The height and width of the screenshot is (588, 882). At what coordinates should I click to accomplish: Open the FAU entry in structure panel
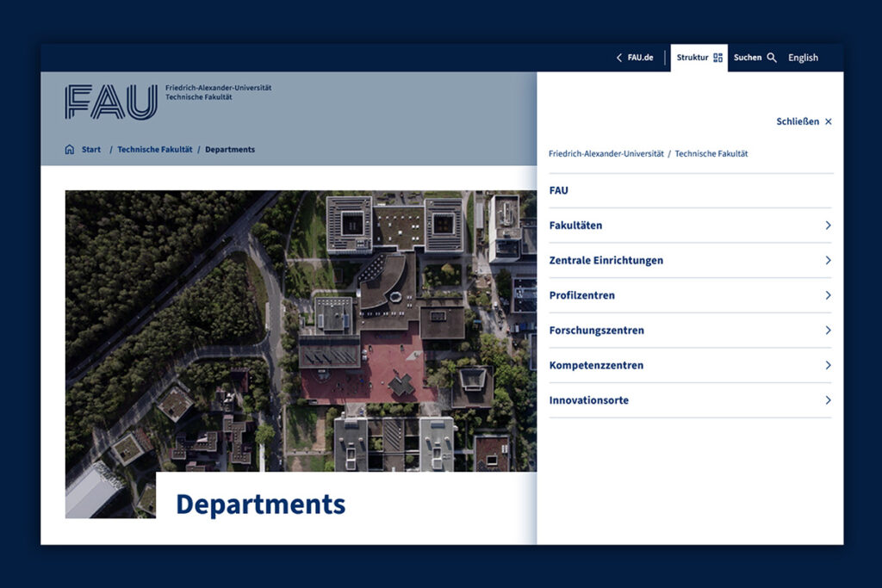click(559, 190)
